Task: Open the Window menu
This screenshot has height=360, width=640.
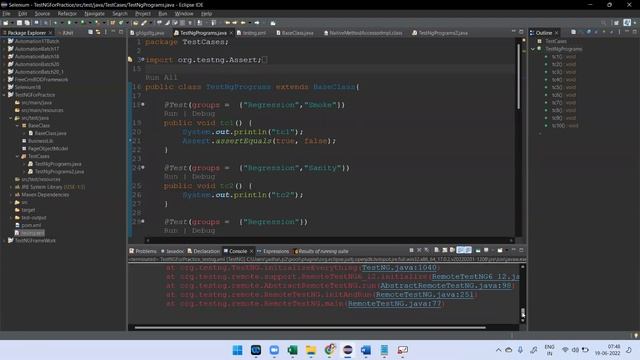Action: pos(184,13)
